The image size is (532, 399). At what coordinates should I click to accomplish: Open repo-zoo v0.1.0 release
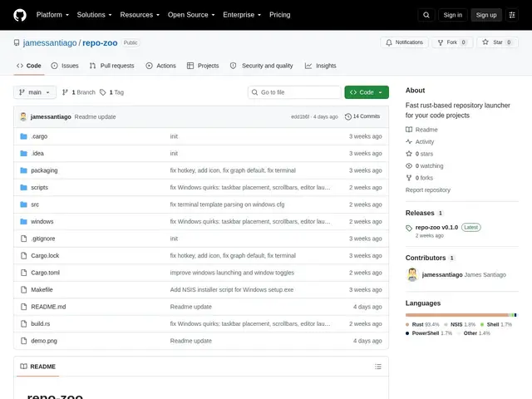pyautogui.click(x=436, y=227)
